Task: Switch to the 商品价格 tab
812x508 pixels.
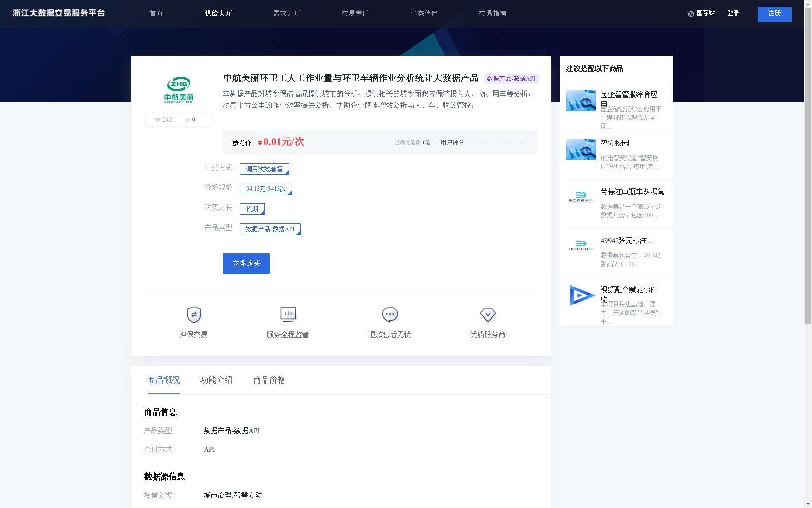Action: click(x=269, y=380)
